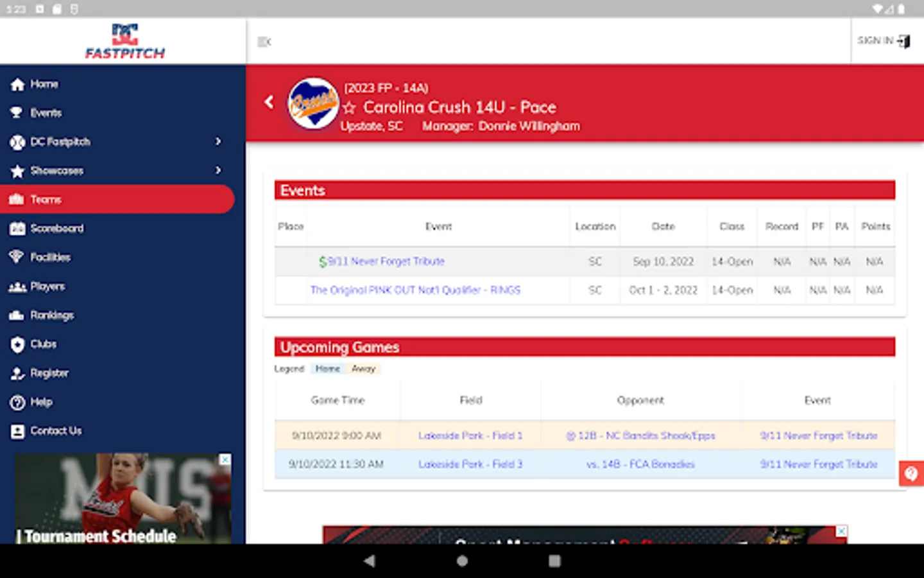Screen dimensions: 924x578
Task: Select the Players group icon
Action: click(x=17, y=287)
